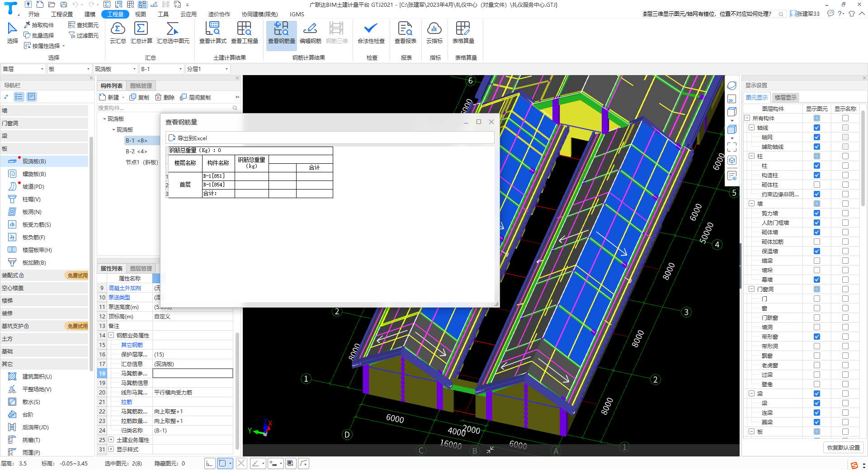Enable 砌体柱 display element checkbox
868x470 pixels.
coord(817,185)
